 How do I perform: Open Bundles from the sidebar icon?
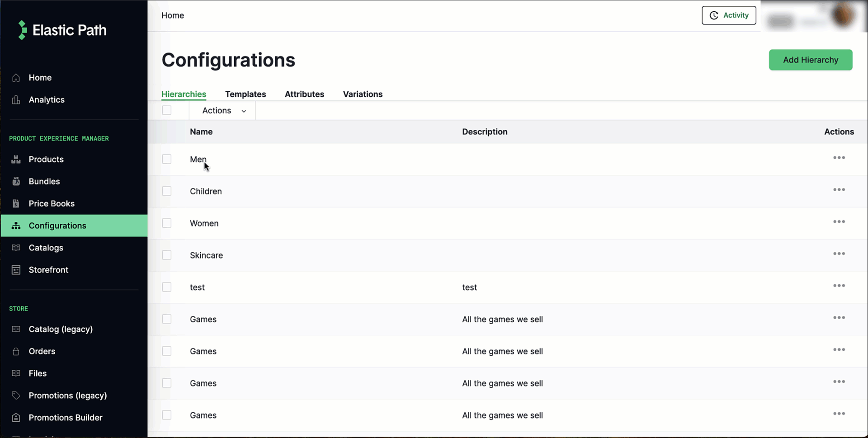[16, 181]
